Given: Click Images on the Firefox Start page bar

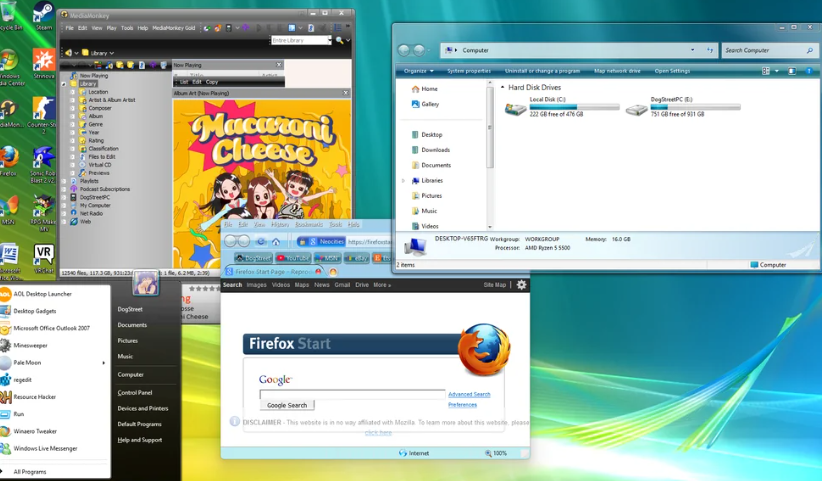Looking at the screenshot, I should (256, 285).
